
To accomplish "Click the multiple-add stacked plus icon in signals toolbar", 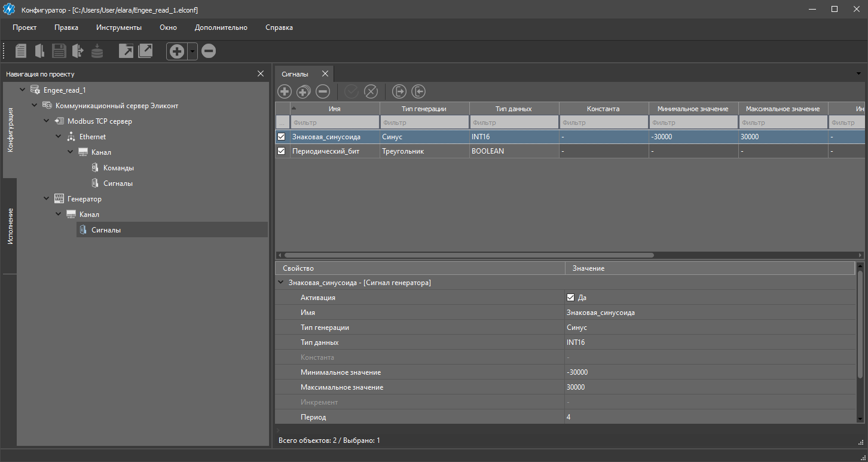I will point(304,91).
